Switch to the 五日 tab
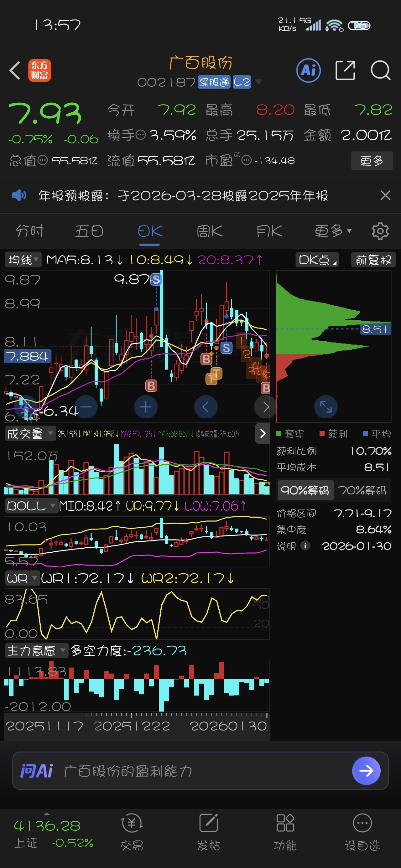The height and width of the screenshot is (868, 401). point(89,231)
